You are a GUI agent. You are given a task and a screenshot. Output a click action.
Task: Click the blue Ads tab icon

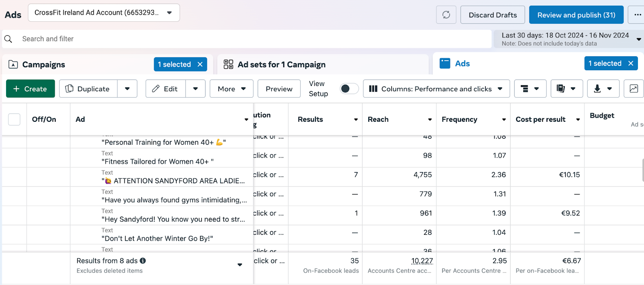pyautogui.click(x=445, y=64)
